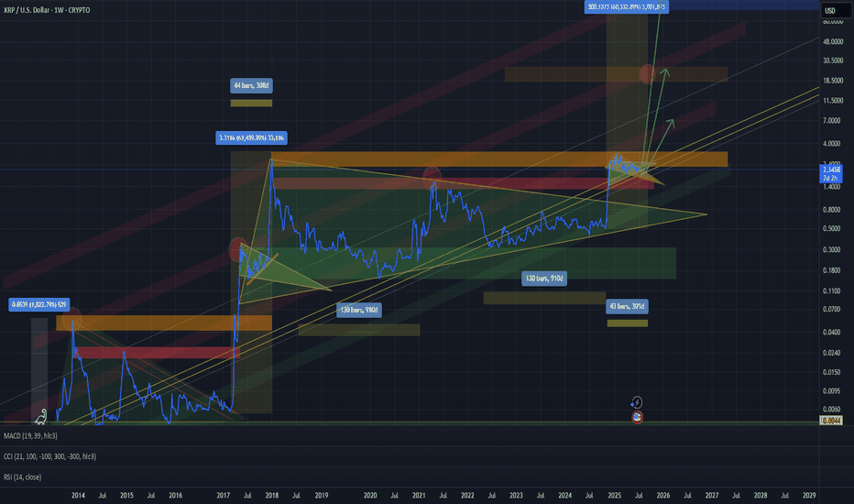The width and height of the screenshot is (854, 504).
Task: Click the lightning bolt event icon
Action: pyautogui.click(x=637, y=402)
